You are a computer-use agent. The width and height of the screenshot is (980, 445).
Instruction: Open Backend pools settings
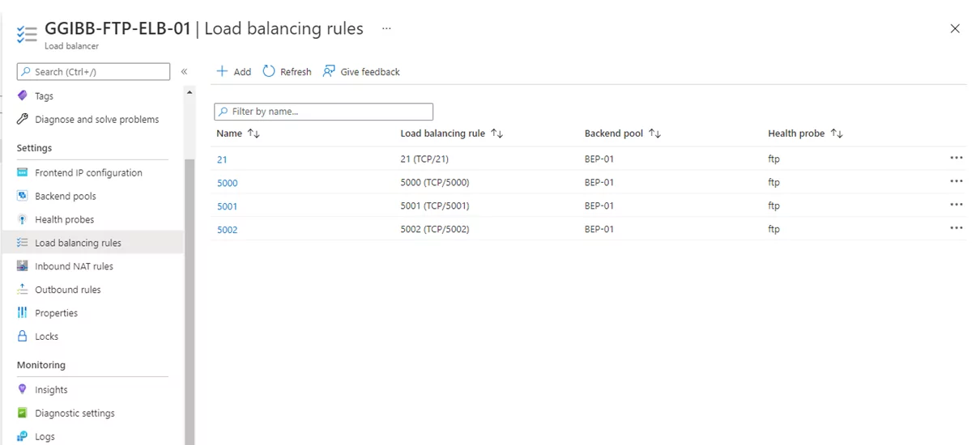coord(66,197)
